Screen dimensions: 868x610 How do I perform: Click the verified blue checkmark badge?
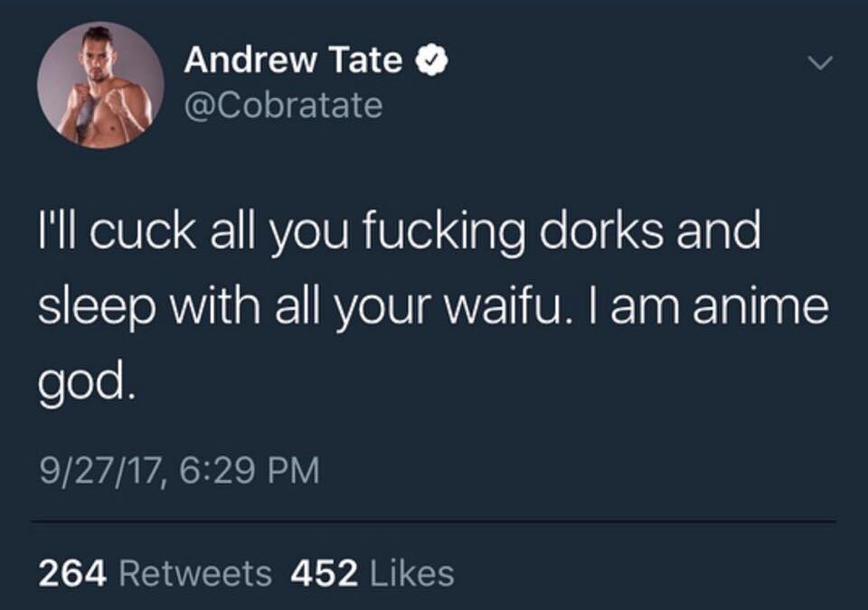tap(429, 59)
